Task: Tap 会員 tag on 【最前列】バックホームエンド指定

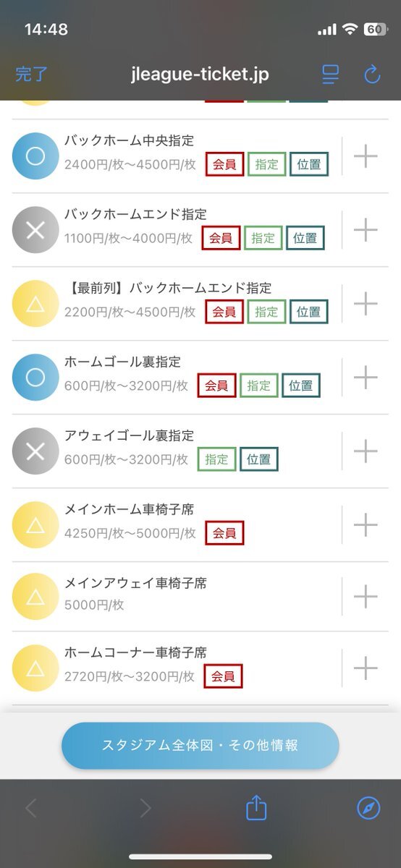Action: [224, 312]
